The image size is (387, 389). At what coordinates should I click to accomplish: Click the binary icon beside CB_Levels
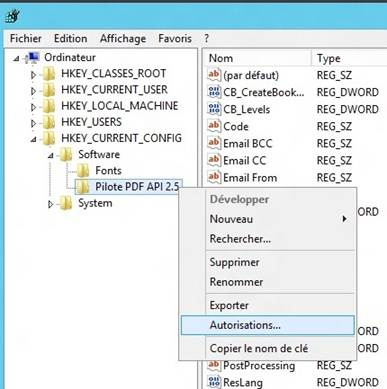[x=214, y=109]
